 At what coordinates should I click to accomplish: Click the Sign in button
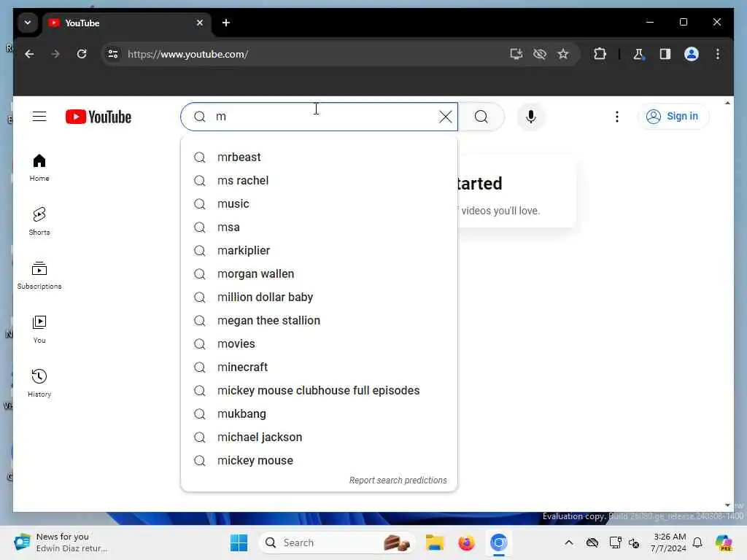pyautogui.click(x=673, y=116)
